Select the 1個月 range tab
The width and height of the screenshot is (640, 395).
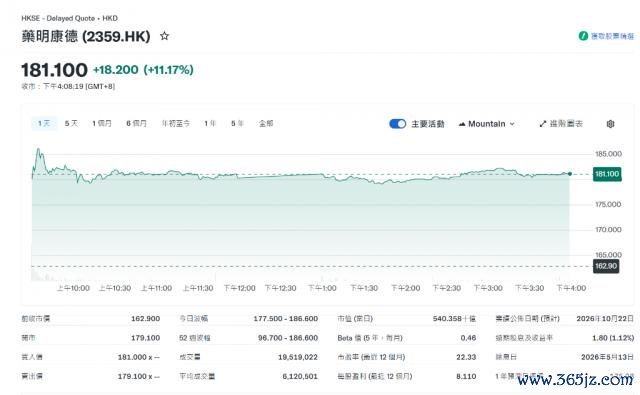tap(102, 123)
